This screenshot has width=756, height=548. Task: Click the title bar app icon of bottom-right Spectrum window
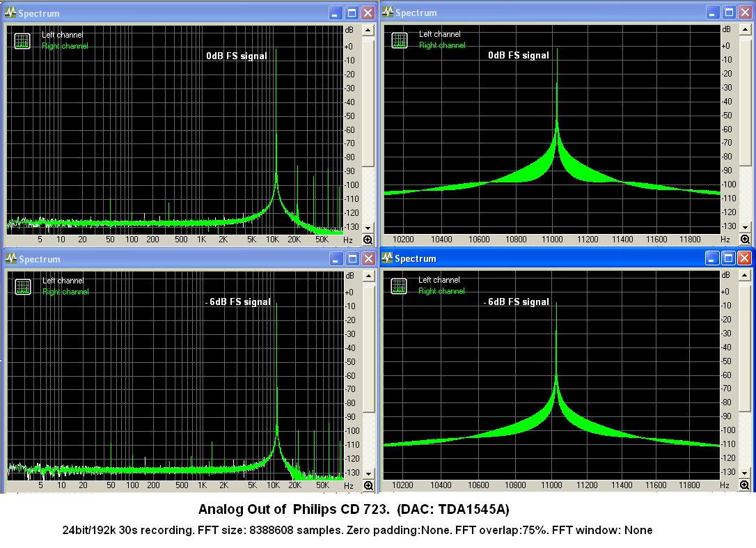tap(387, 258)
